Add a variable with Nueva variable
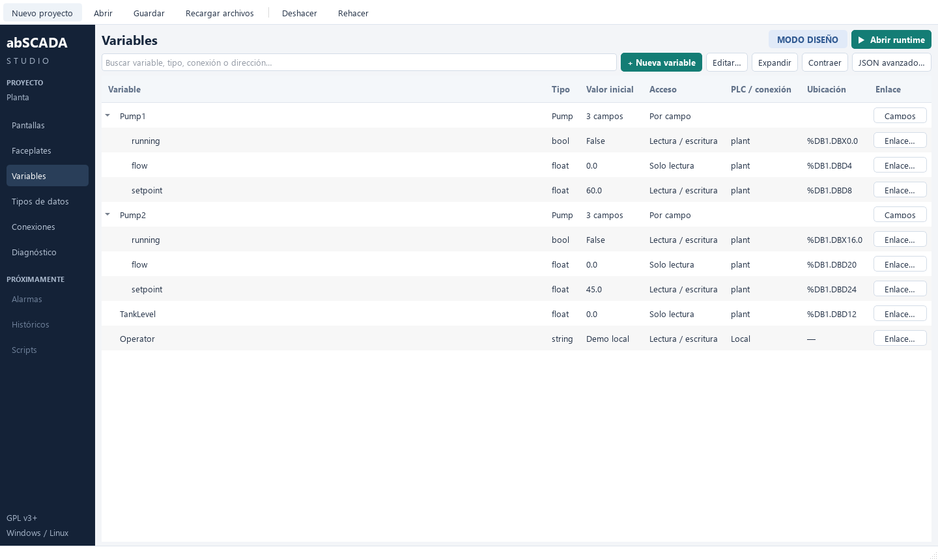938x560 pixels. (661, 63)
